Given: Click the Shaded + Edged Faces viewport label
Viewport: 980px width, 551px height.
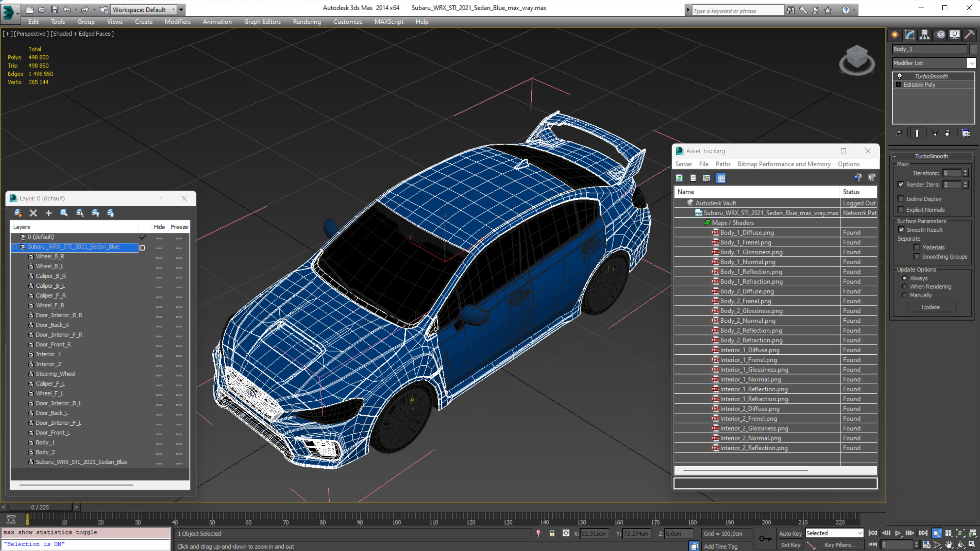Looking at the screenshot, I should (82, 34).
